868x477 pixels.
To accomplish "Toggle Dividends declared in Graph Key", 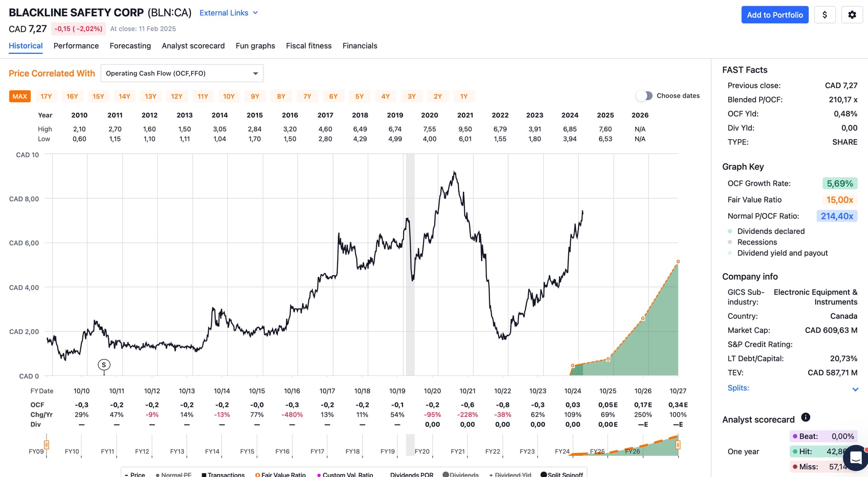I will click(x=766, y=231).
